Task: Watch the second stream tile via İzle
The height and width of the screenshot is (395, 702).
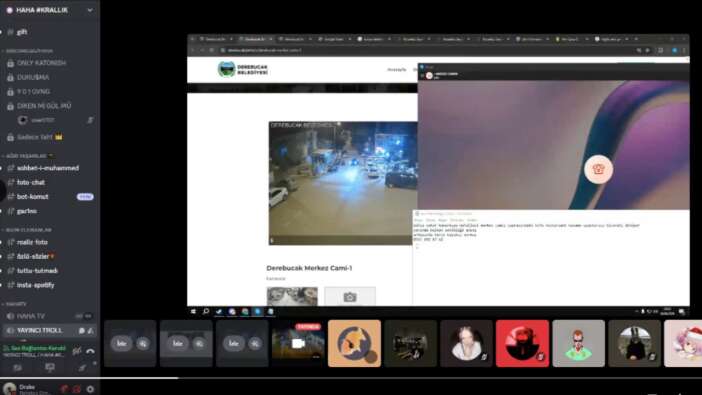Action: (x=177, y=343)
